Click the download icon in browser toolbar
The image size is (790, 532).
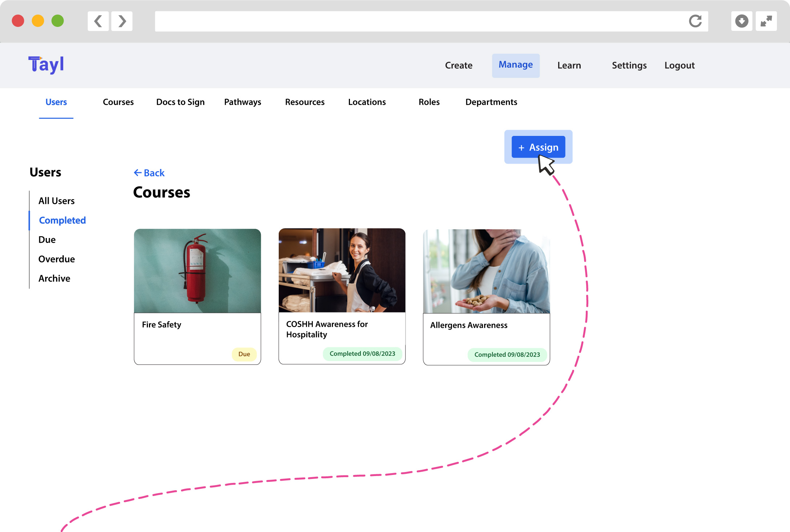click(741, 21)
